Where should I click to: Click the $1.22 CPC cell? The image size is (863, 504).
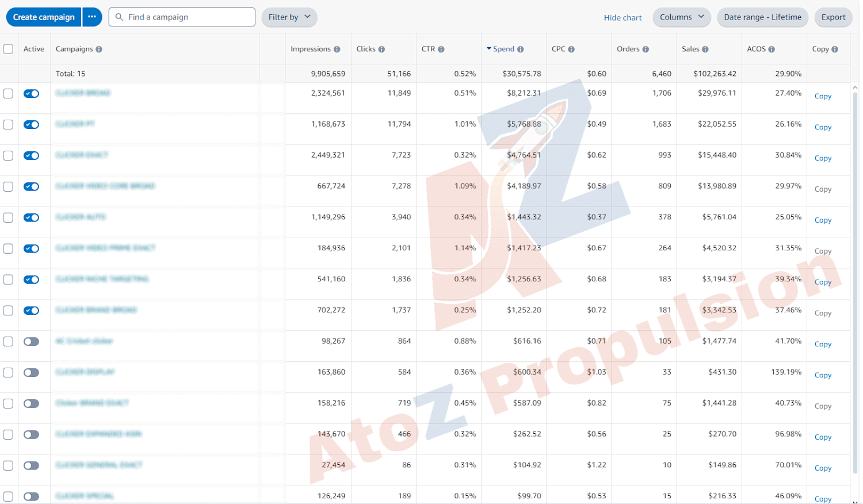click(x=597, y=465)
